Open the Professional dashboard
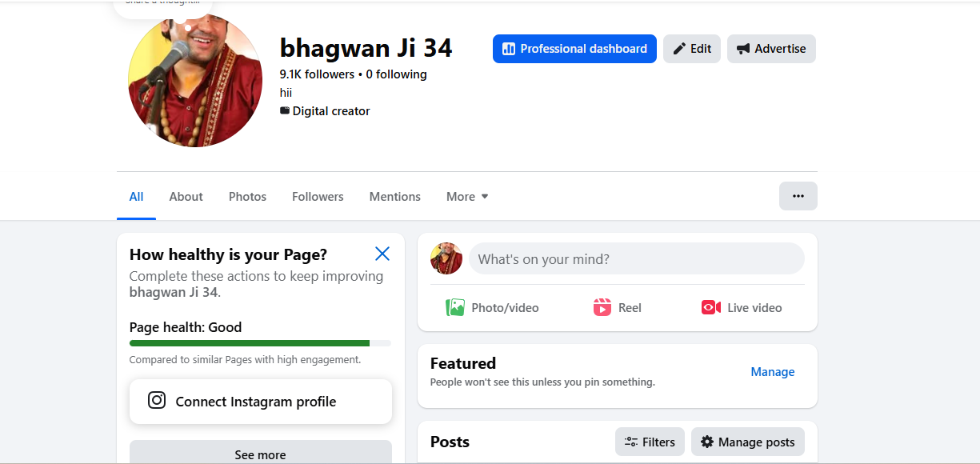This screenshot has width=980, height=464. tap(574, 49)
